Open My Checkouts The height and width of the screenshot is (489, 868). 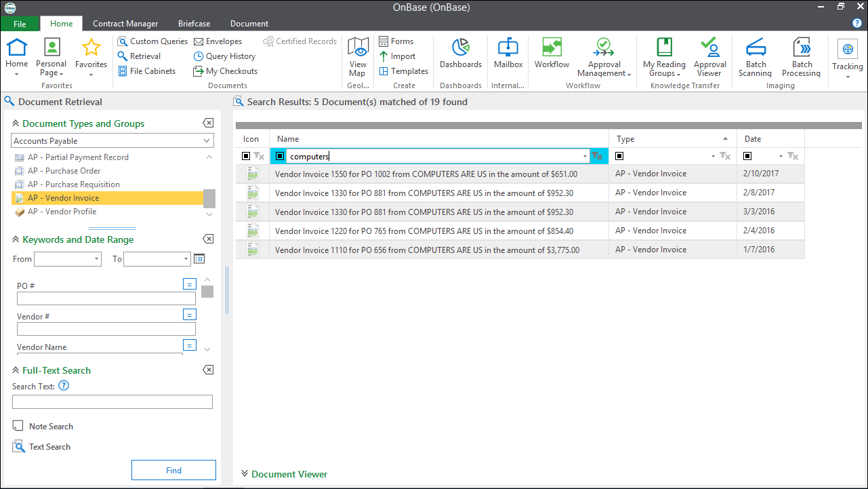tap(226, 71)
